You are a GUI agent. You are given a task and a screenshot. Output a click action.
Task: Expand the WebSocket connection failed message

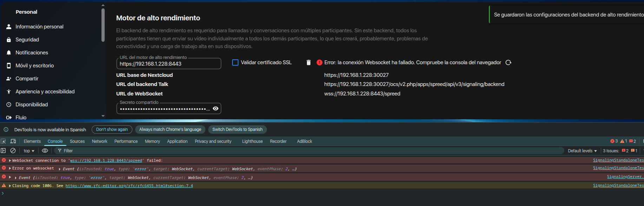pos(10,161)
